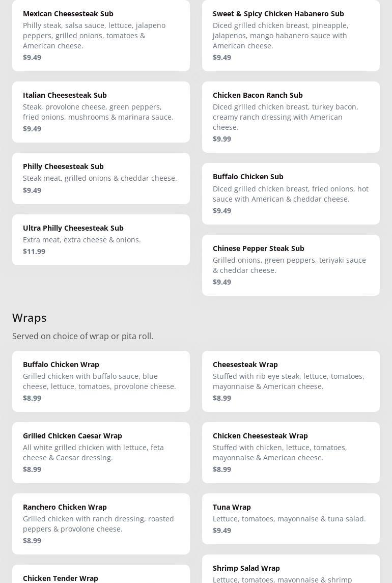Click the Tuna Wrap menu item
This screenshot has width=392, height=583.
[291, 518]
